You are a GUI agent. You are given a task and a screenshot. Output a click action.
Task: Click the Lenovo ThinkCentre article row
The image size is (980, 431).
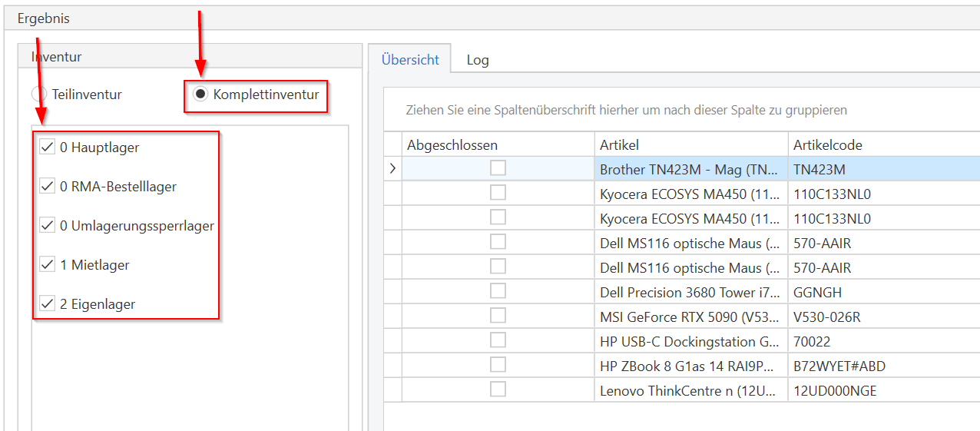point(690,390)
